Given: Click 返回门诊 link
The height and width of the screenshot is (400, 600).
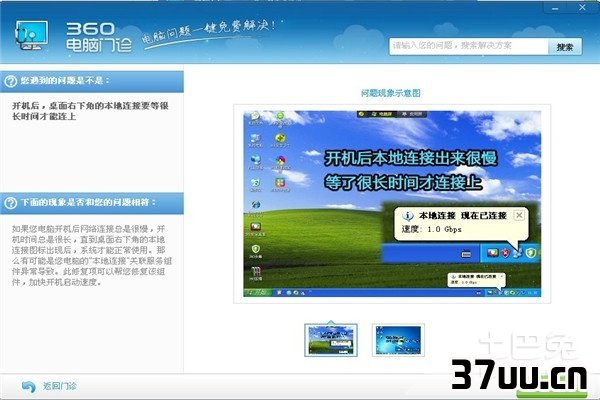Looking at the screenshot, I should (59, 386).
